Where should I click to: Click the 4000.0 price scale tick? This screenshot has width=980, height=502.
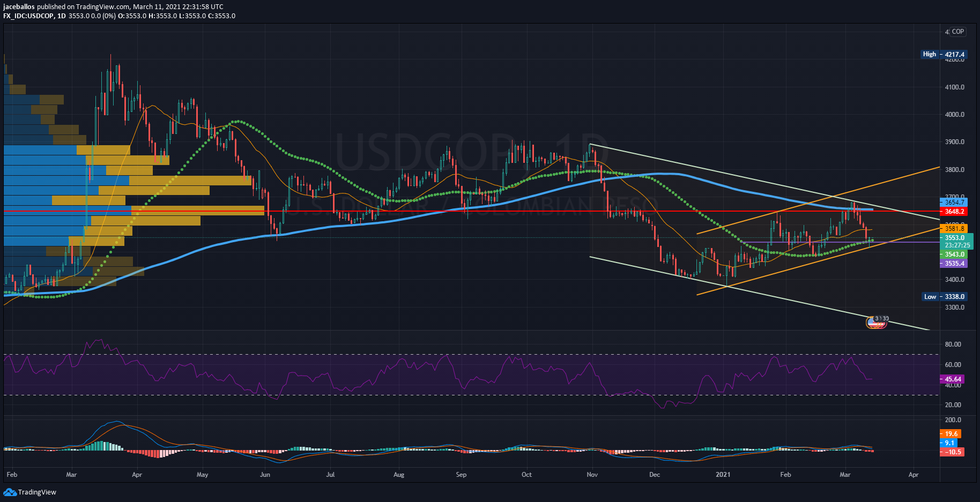point(955,115)
